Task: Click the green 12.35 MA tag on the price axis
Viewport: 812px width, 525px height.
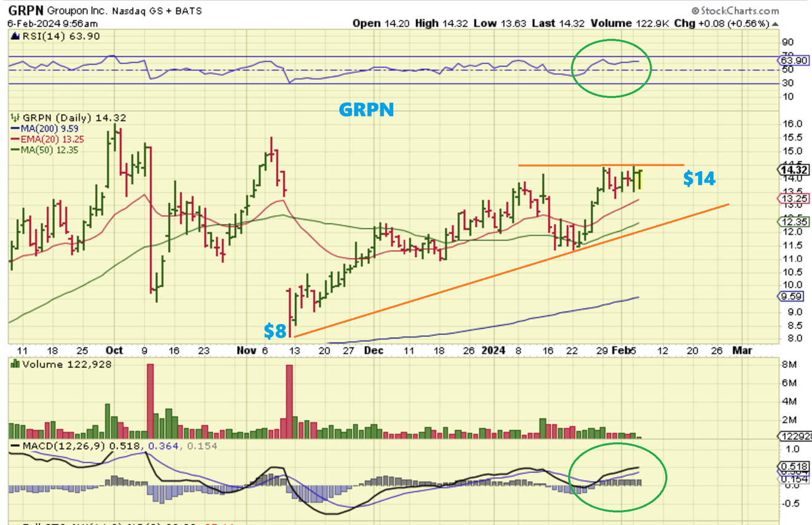Action: pos(793,222)
